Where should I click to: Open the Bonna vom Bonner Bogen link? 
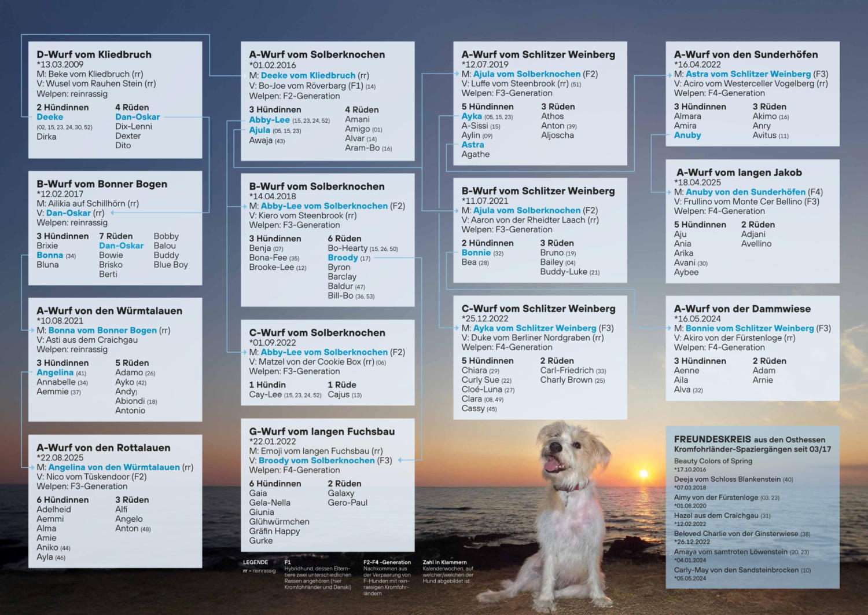(102, 330)
